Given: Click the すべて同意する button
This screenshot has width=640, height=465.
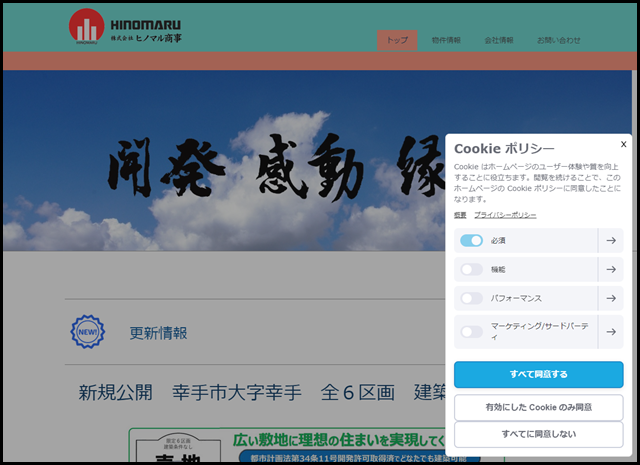Looking at the screenshot, I should coord(538,374).
